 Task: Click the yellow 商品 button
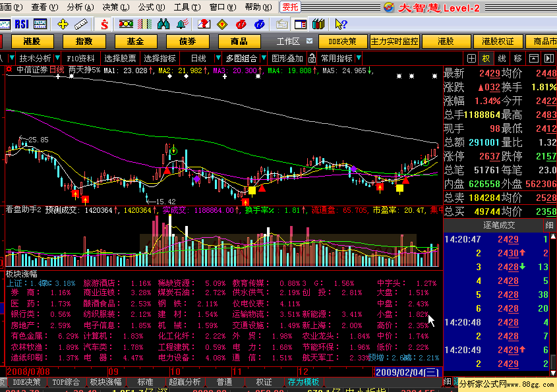click(239, 42)
